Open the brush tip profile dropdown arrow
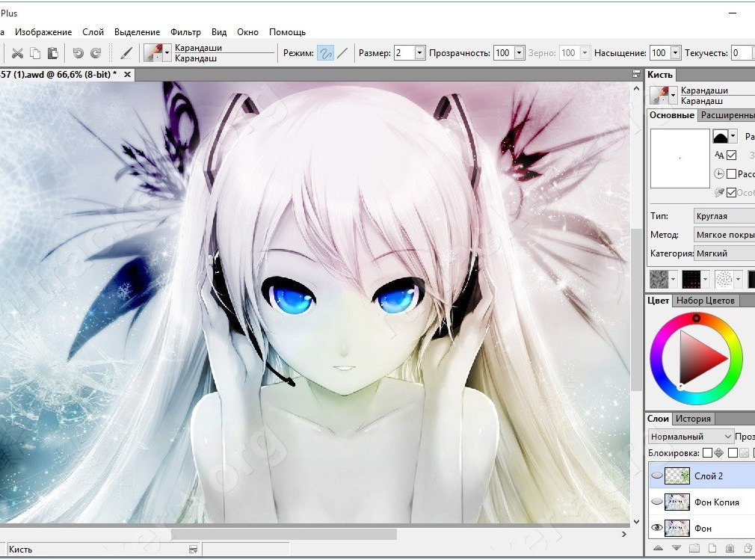 pyautogui.click(x=733, y=136)
